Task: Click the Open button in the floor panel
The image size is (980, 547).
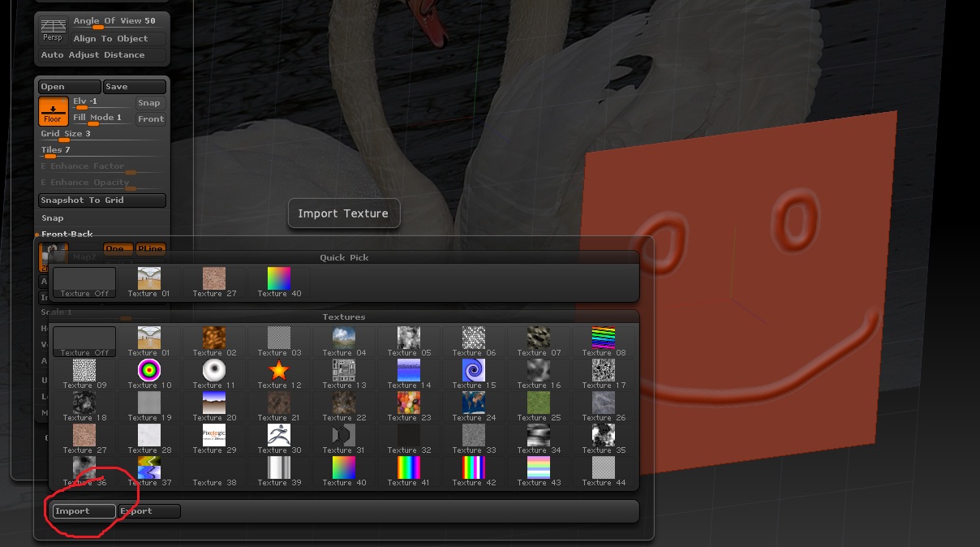Action: tap(70, 87)
